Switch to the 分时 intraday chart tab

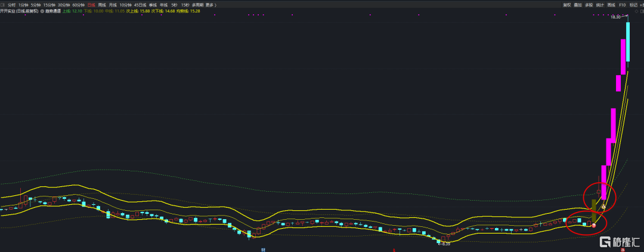[x=12, y=5]
